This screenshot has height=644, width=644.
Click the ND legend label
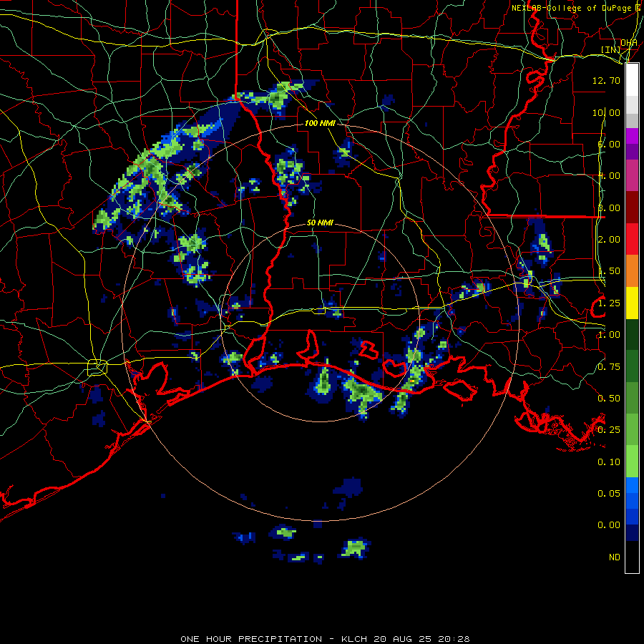pyautogui.click(x=615, y=557)
